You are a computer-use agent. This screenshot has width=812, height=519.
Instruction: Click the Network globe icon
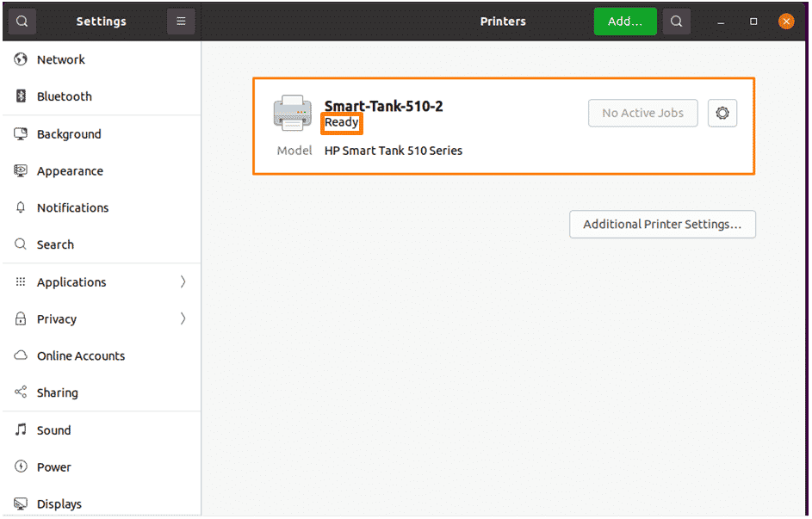click(x=21, y=59)
